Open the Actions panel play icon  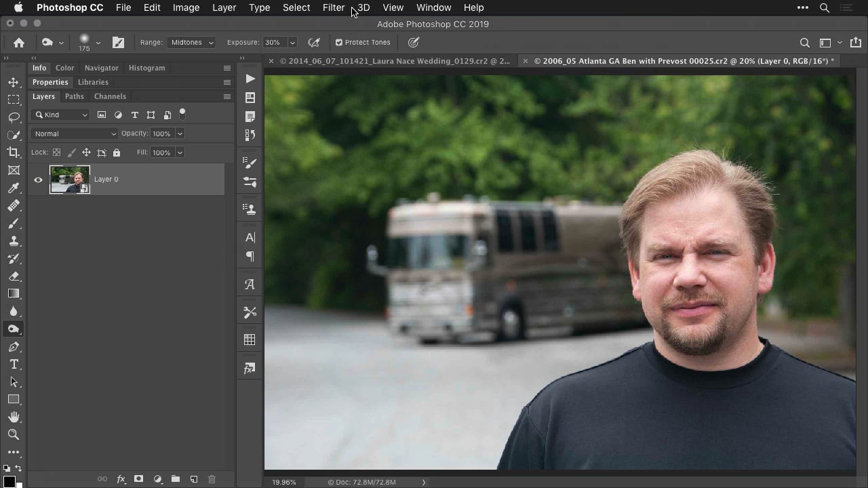(250, 79)
